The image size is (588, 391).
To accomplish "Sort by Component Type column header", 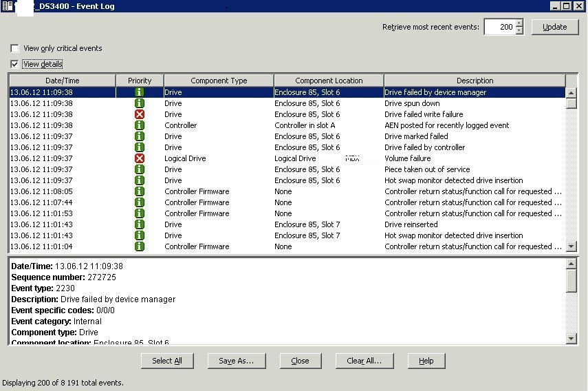I will click(219, 81).
